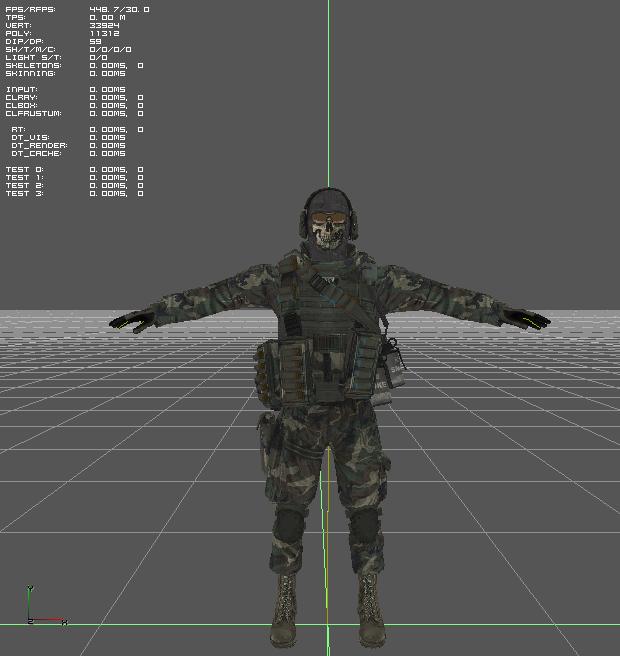Click the DIP/DP value 59

pyautogui.click(x=95, y=41)
